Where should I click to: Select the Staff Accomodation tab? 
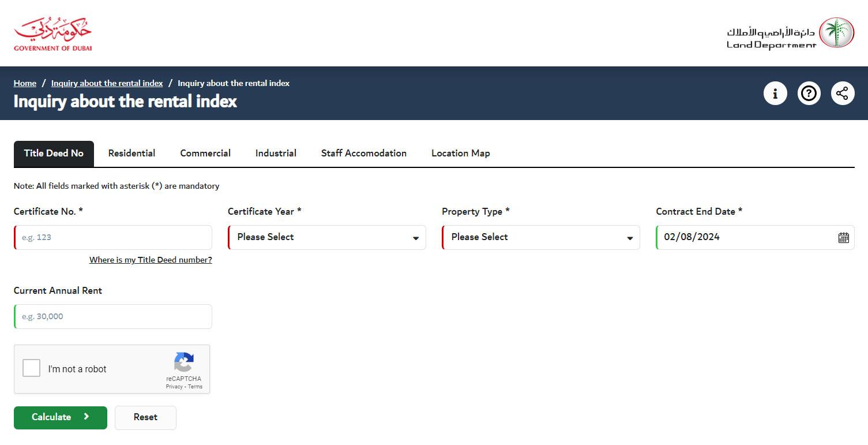tap(363, 153)
